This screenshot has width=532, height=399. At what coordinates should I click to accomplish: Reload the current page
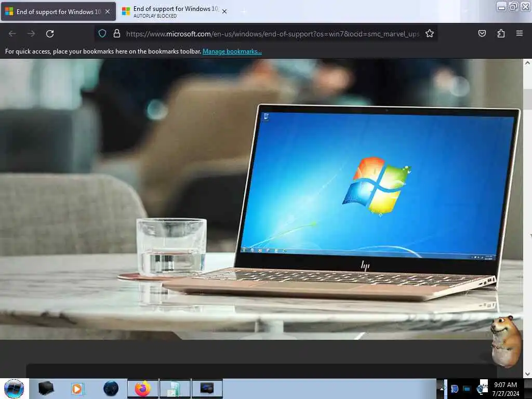(50, 34)
